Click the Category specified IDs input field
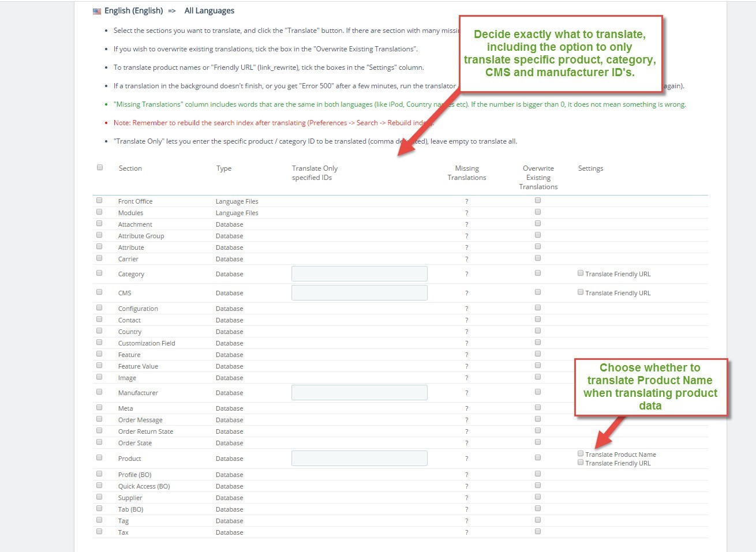This screenshot has height=552, width=756. click(x=359, y=274)
